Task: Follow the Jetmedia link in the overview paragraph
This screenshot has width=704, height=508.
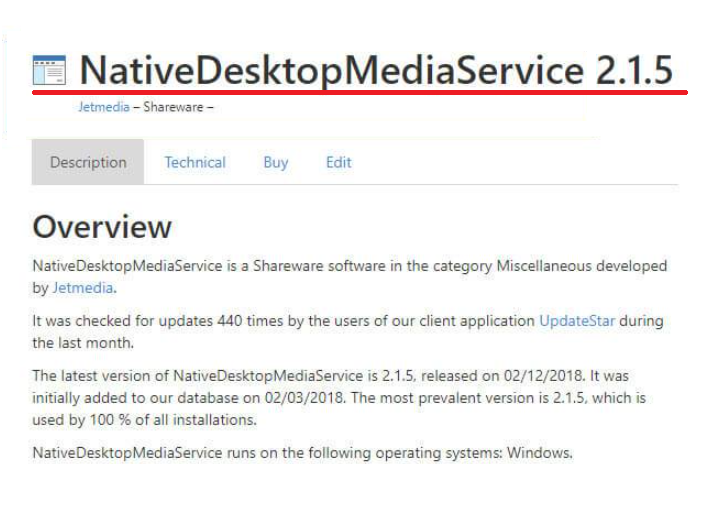Action: click(83, 287)
